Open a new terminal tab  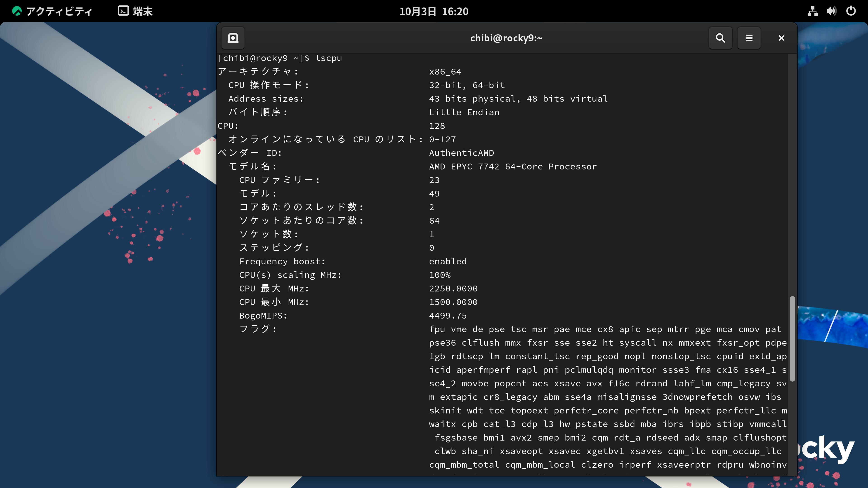tap(233, 38)
